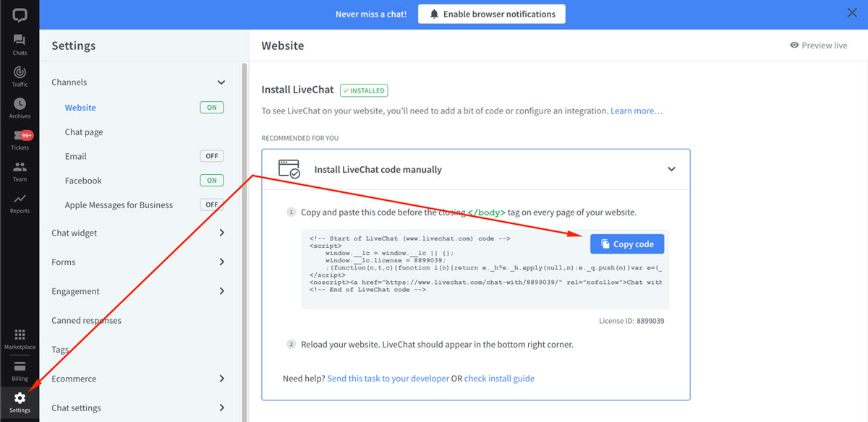Click the Website page title

pyautogui.click(x=282, y=46)
